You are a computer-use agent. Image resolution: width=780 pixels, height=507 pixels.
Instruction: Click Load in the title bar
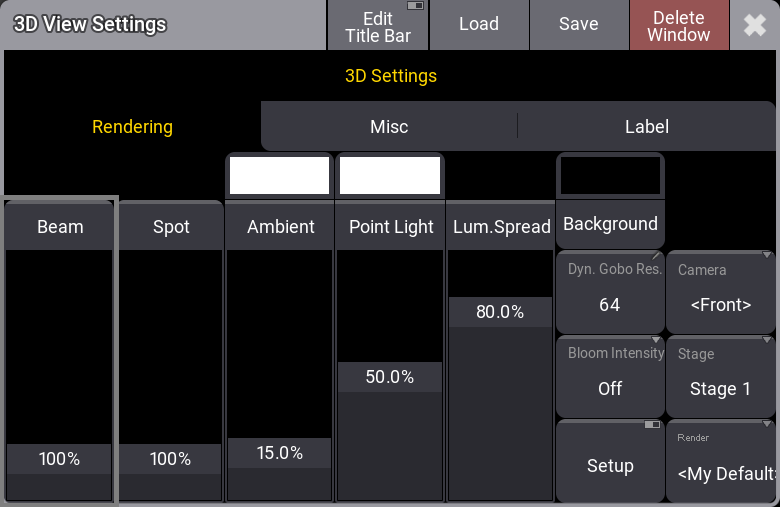(x=478, y=25)
